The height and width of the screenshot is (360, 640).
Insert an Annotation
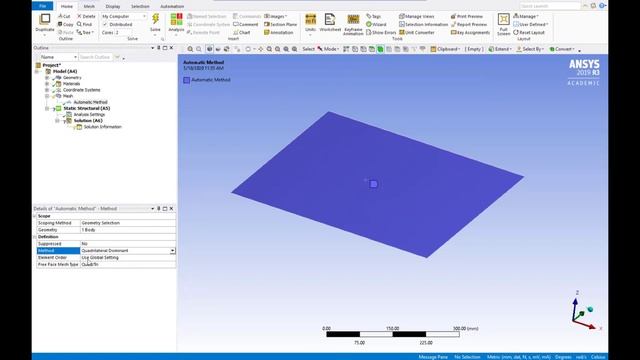click(x=278, y=33)
